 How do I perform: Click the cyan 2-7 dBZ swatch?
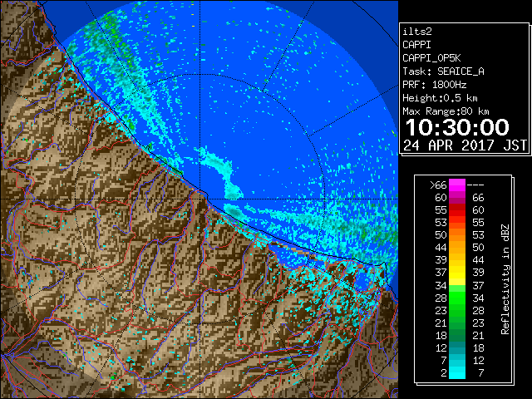[457, 372]
